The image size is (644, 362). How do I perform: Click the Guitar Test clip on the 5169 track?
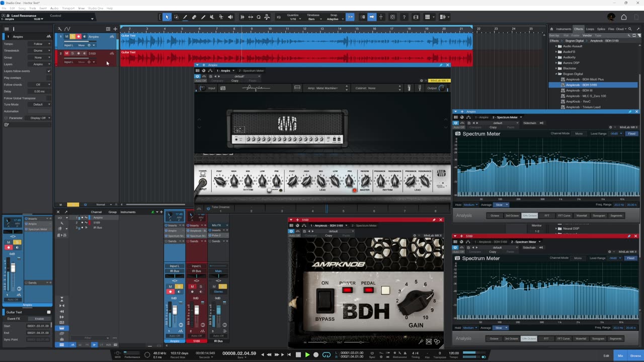point(296,58)
